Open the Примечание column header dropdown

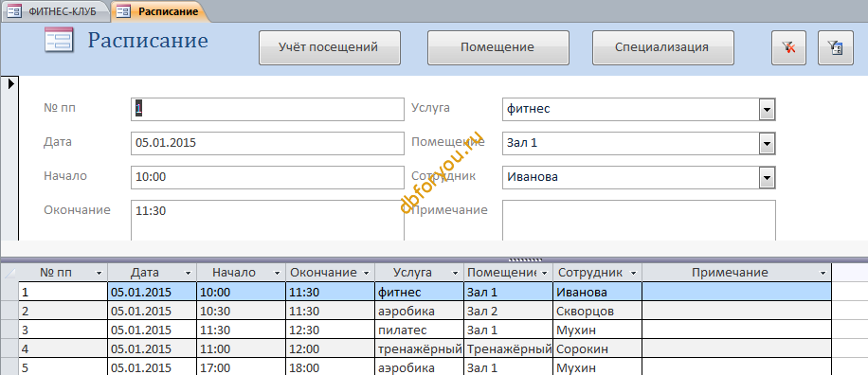coord(823,274)
